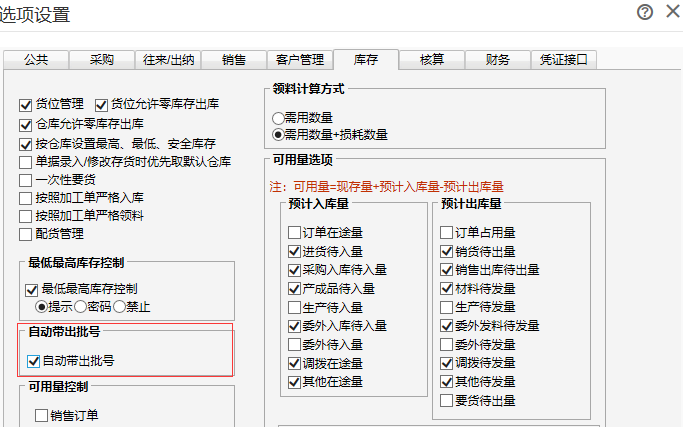Disable 自动带出批号 checkbox
The image size is (683, 427).
tap(32, 360)
